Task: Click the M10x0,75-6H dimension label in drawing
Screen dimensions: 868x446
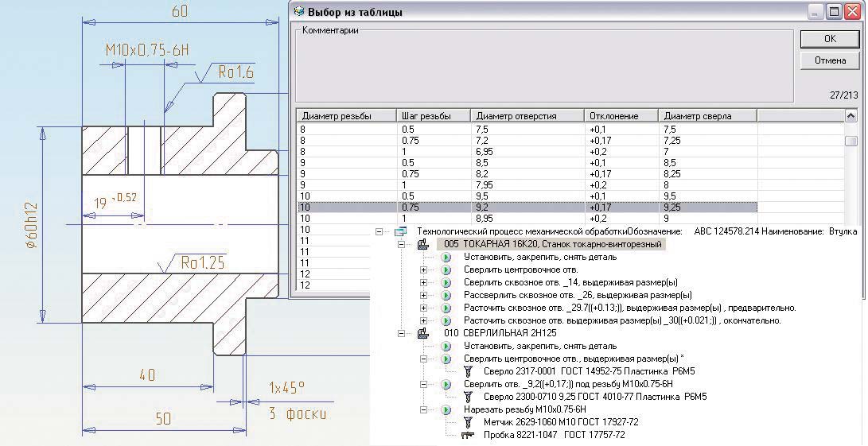Action: (x=148, y=51)
